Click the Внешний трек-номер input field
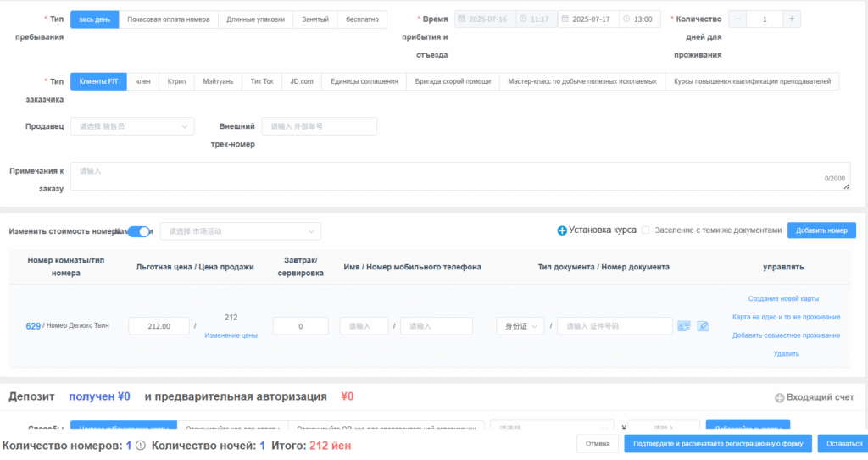This screenshot has width=868, height=460. (x=320, y=126)
